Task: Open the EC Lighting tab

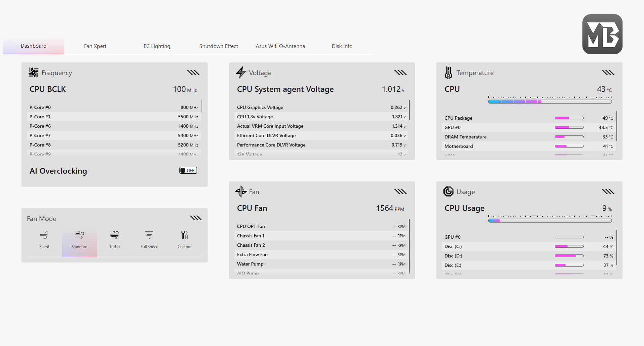Action: click(157, 46)
